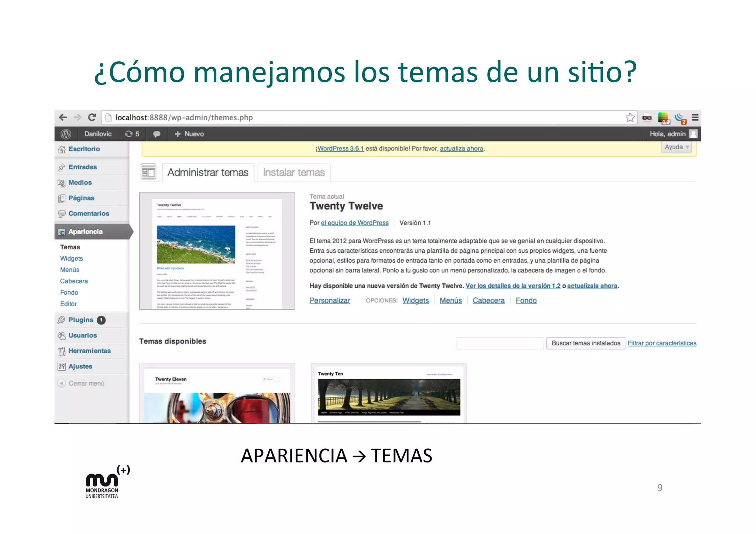Click the actualízala ahora theme update link
This screenshot has width=756, height=534.
[592, 286]
